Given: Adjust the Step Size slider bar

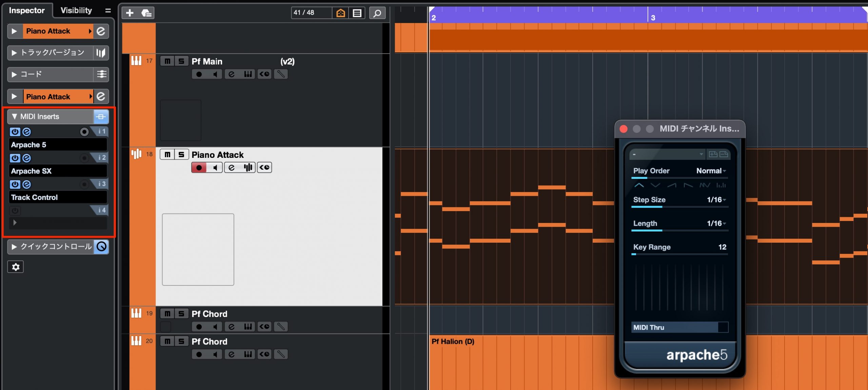Looking at the screenshot, I should pos(679,207).
